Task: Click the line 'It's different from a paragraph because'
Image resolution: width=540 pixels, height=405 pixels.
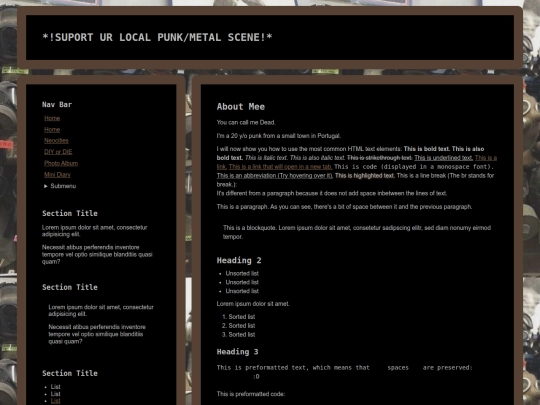Action: 332,193
